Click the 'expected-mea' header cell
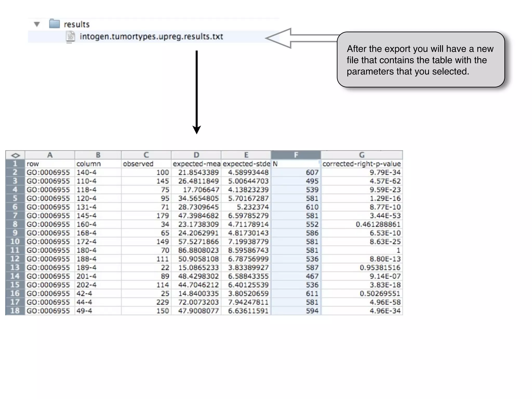The image size is (532, 399). [196, 164]
